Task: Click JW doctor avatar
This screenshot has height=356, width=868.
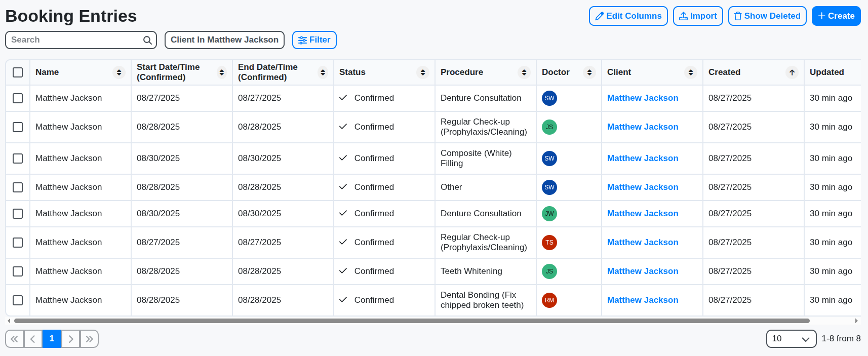Action: [549, 214]
